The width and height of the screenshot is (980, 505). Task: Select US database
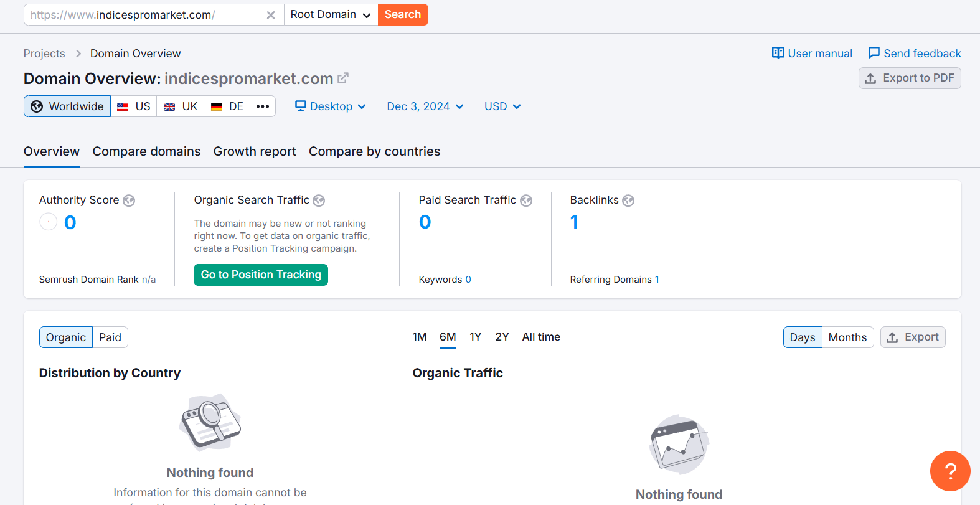(134, 106)
